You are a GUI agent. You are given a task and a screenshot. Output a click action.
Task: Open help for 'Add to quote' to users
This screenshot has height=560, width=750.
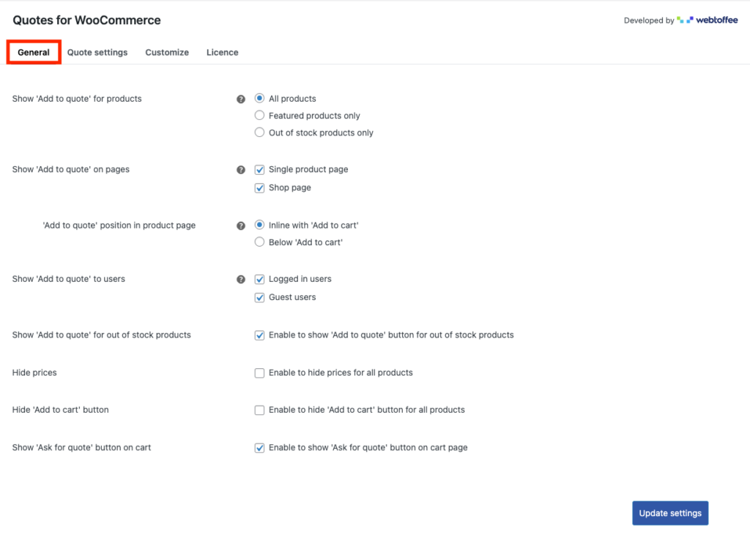pos(240,280)
